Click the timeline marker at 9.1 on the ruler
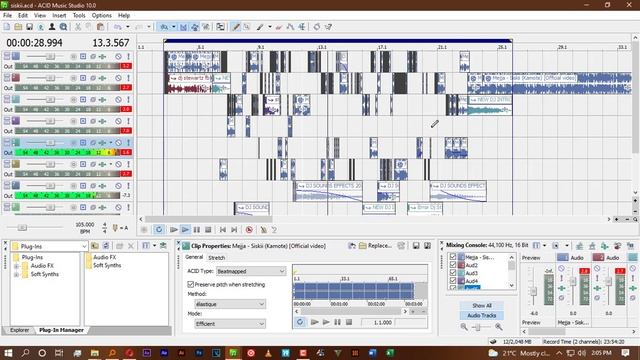Viewport: 640px width, 360px height. (261, 47)
